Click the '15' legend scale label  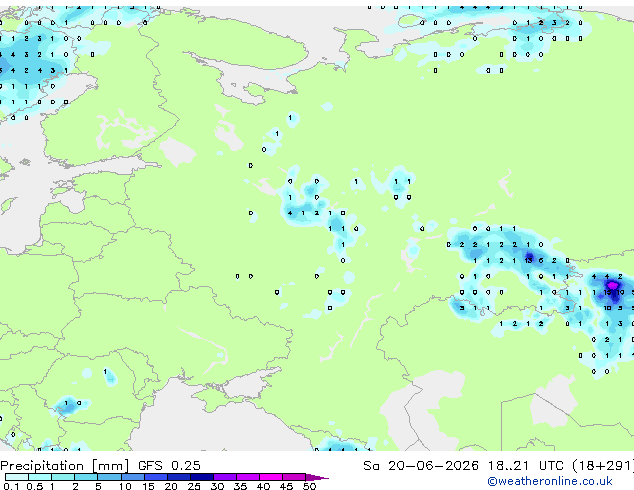pyautogui.click(x=148, y=486)
